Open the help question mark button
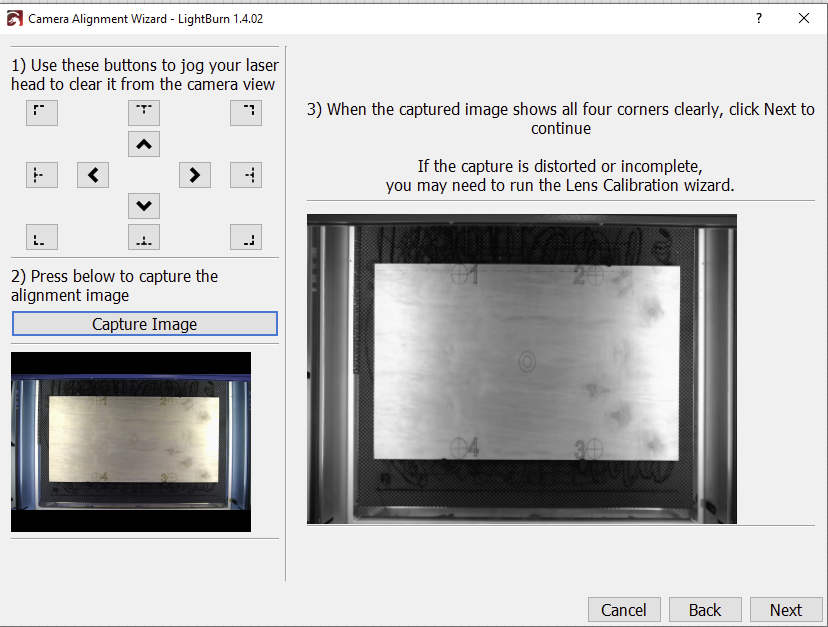Screen dimensions: 828x627 758,18
